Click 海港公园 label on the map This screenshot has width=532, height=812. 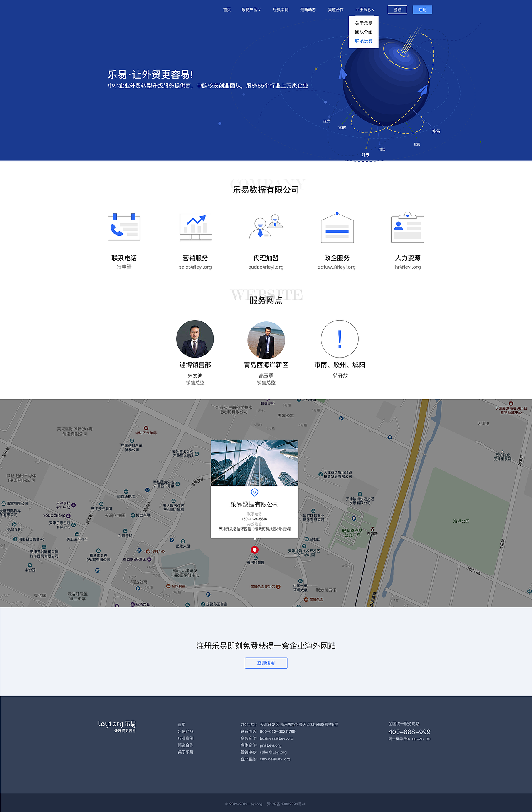click(x=461, y=521)
